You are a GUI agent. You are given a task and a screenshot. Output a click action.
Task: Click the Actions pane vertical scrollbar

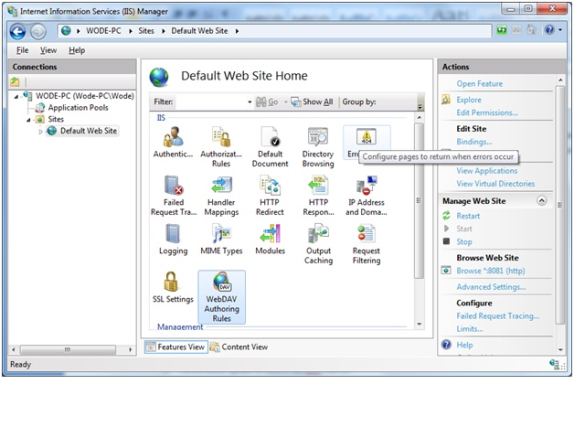pos(560,205)
